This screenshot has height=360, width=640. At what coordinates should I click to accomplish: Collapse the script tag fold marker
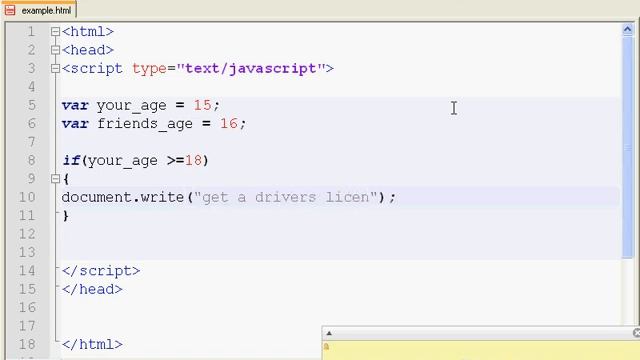(x=56, y=68)
